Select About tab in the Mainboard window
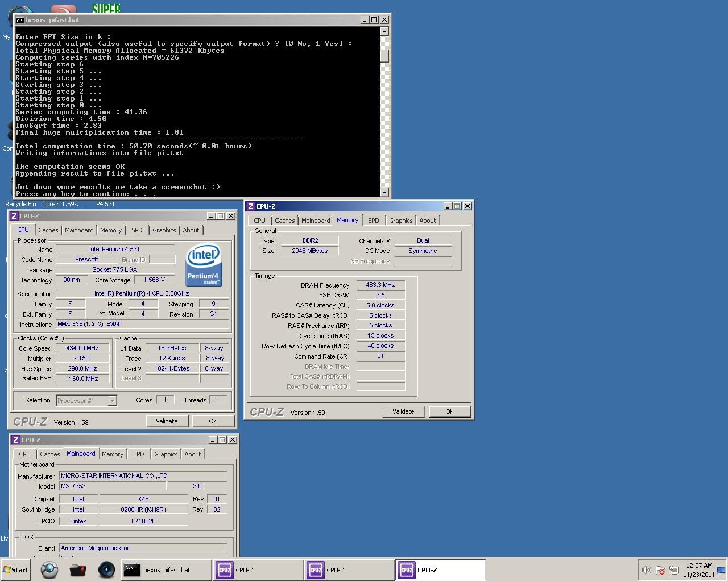The width and height of the screenshot is (728, 582). coord(193,454)
